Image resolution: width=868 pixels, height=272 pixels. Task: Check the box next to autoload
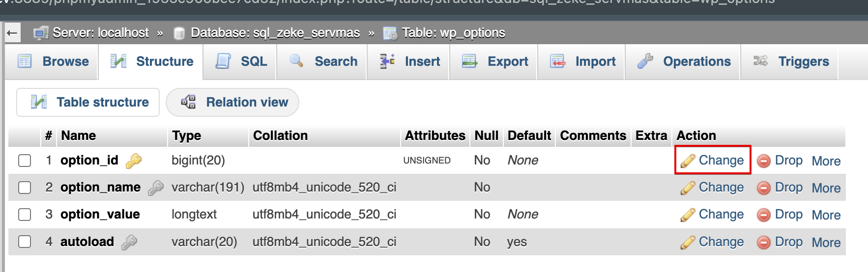(25, 242)
